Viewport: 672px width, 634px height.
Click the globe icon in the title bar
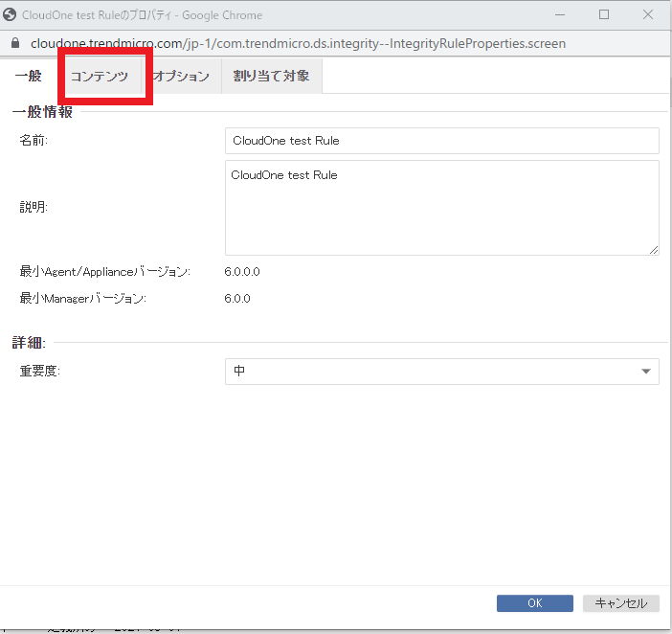10,15
